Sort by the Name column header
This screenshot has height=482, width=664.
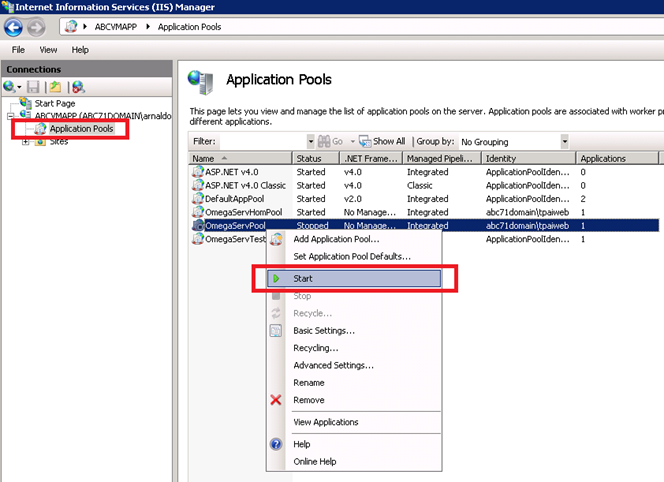(240, 158)
